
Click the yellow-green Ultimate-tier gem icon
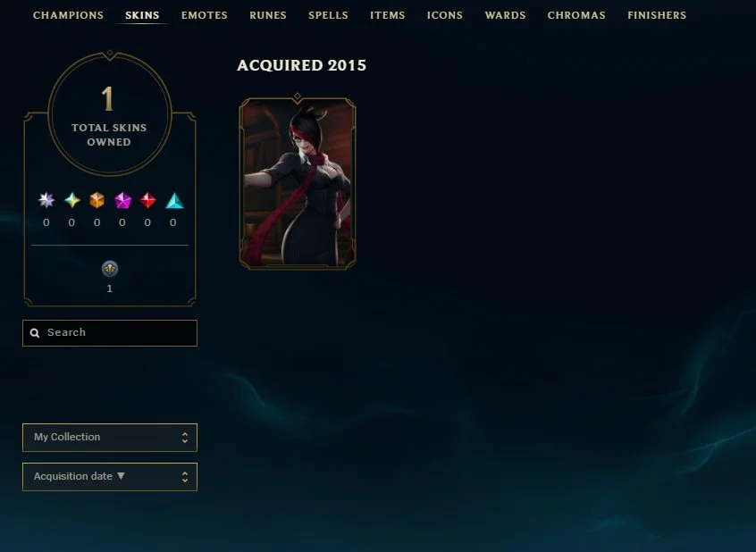[72, 200]
